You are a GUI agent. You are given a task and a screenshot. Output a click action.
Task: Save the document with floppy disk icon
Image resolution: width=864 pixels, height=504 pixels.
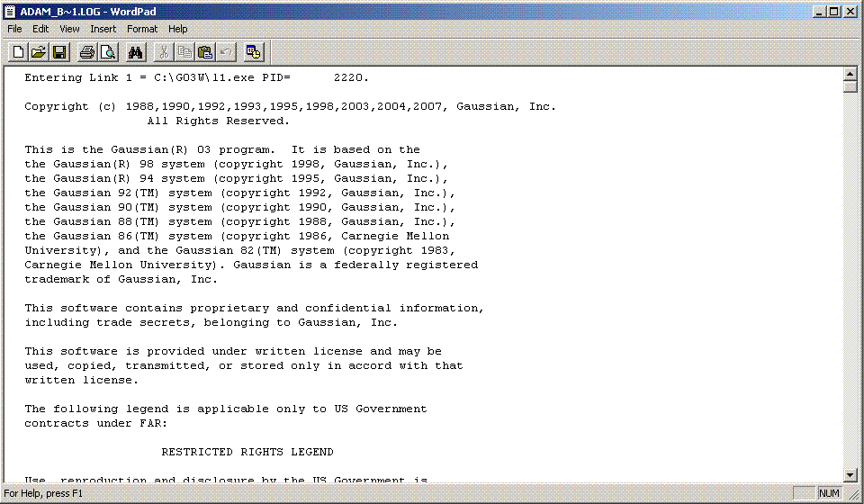coord(59,52)
